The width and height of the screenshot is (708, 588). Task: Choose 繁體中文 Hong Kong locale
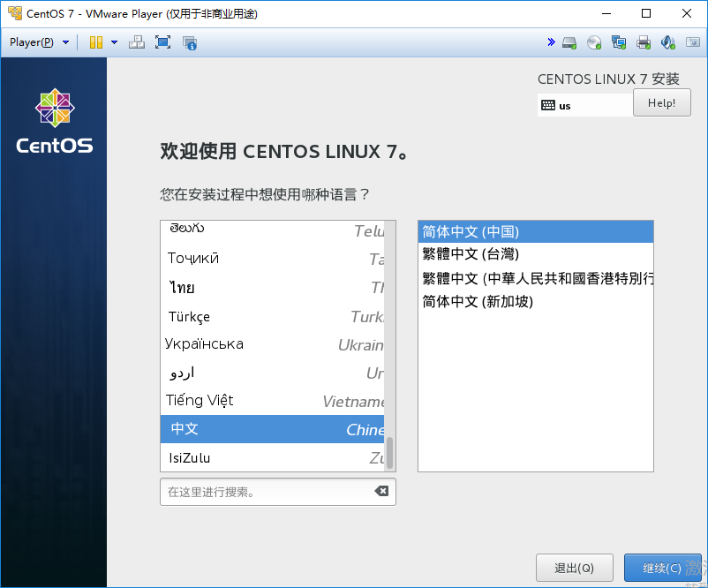(x=536, y=278)
